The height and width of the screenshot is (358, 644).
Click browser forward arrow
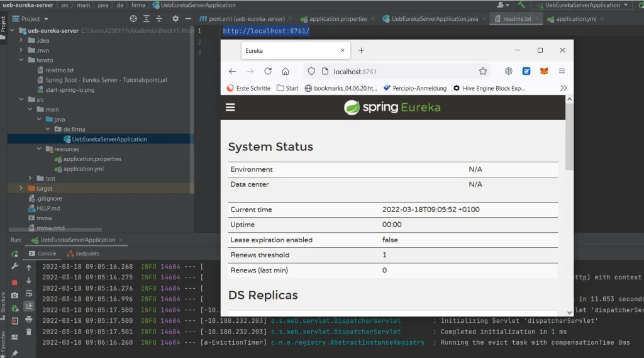tap(250, 72)
